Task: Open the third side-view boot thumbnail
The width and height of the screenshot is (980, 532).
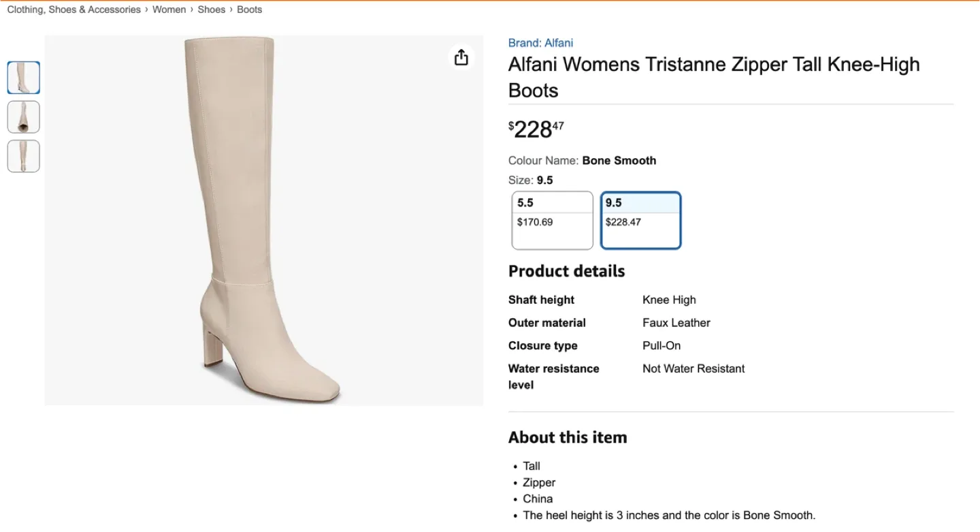Action: point(23,156)
